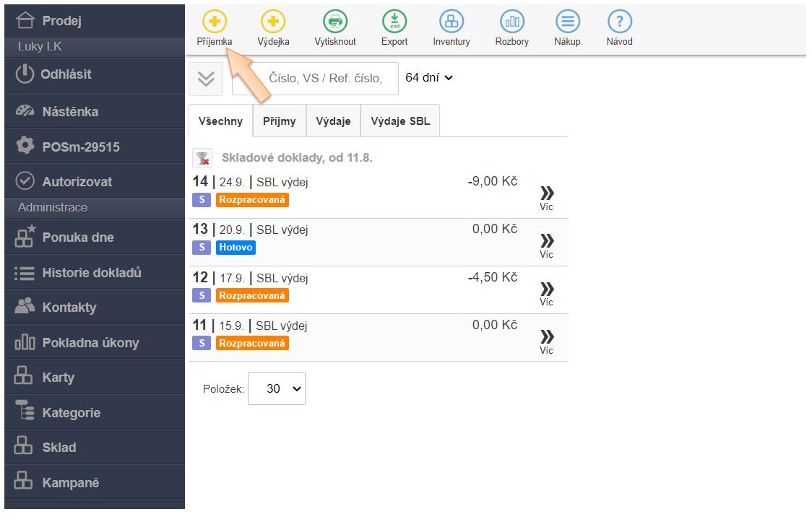This screenshot has height=527, width=812.
Task: Show more for document 12
Action: coord(547,293)
